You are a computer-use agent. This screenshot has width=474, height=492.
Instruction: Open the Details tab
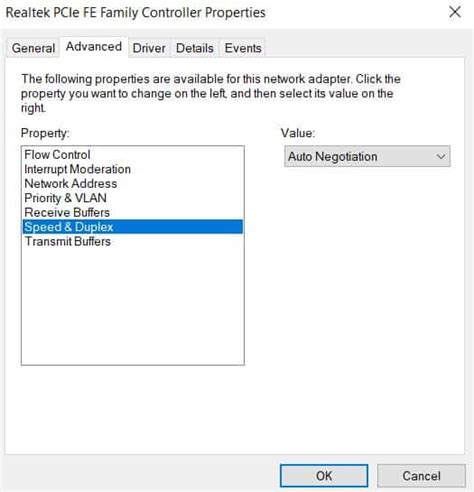point(195,48)
